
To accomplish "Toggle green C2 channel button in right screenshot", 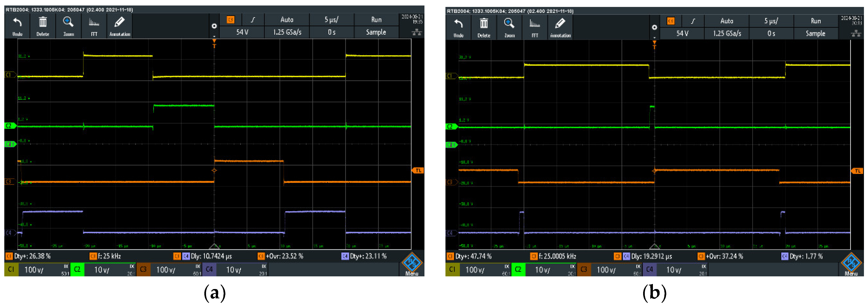I will pos(518,270).
